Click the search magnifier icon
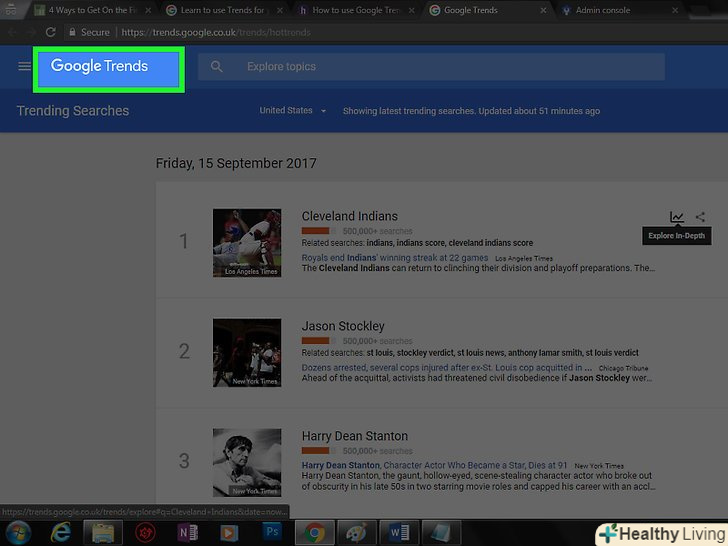The height and width of the screenshot is (546, 728). [216, 67]
